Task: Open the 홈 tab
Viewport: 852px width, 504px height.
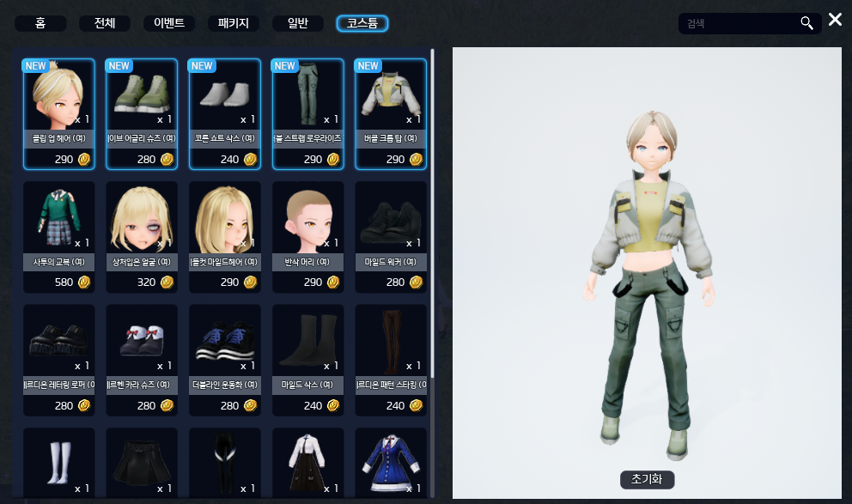Action: pos(40,23)
